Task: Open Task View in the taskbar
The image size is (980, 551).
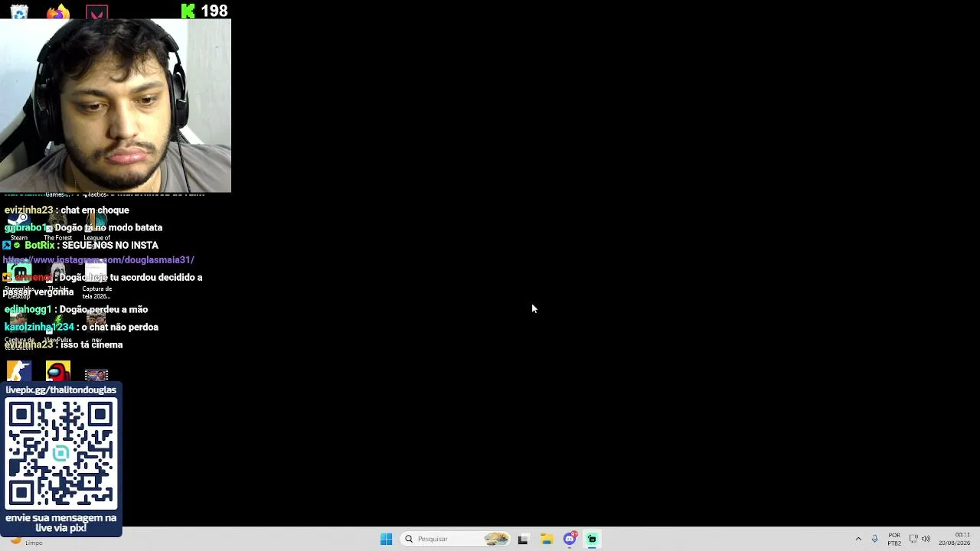Action: pos(523,539)
